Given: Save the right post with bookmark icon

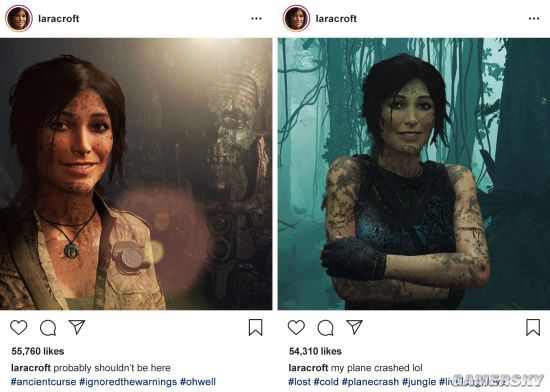Looking at the screenshot, I should coord(533,327).
